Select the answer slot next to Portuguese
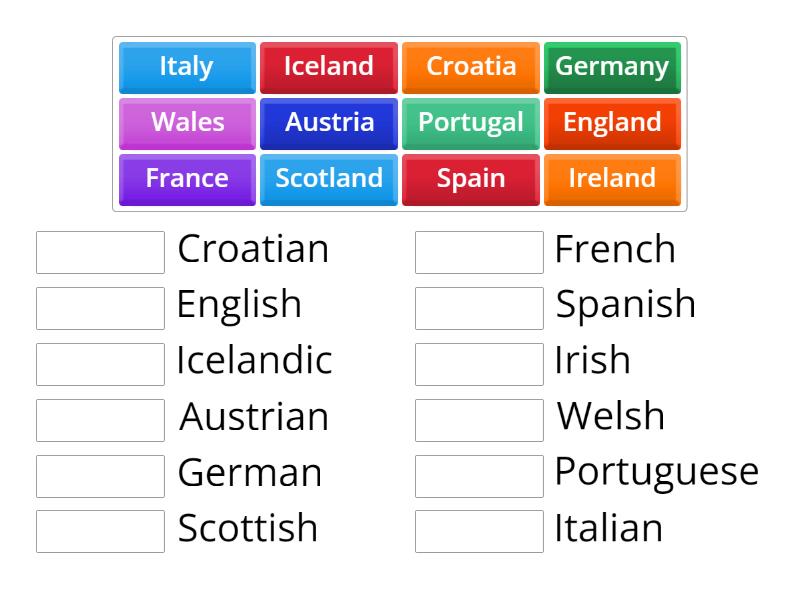This screenshot has height=600, width=800. coord(479,475)
